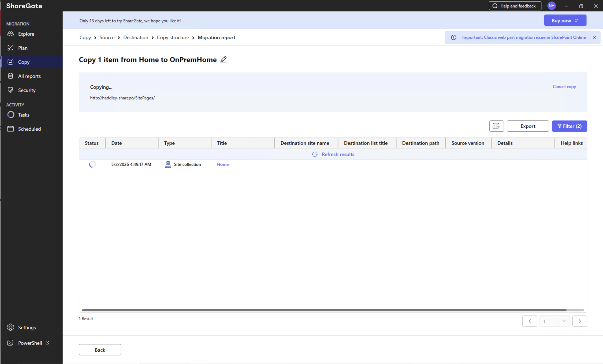The width and height of the screenshot is (603, 364).
Task: Go to the Copy structure breadcrumb step
Action: pyautogui.click(x=173, y=37)
